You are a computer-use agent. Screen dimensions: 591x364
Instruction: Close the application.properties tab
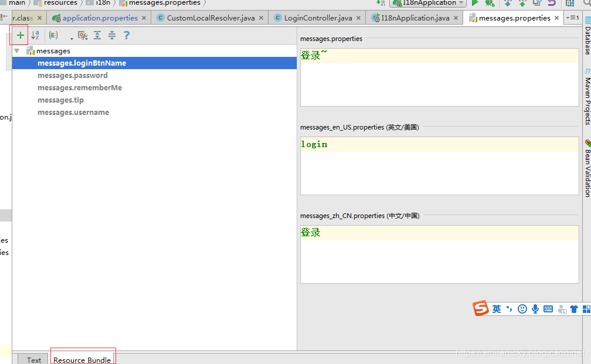pos(144,18)
